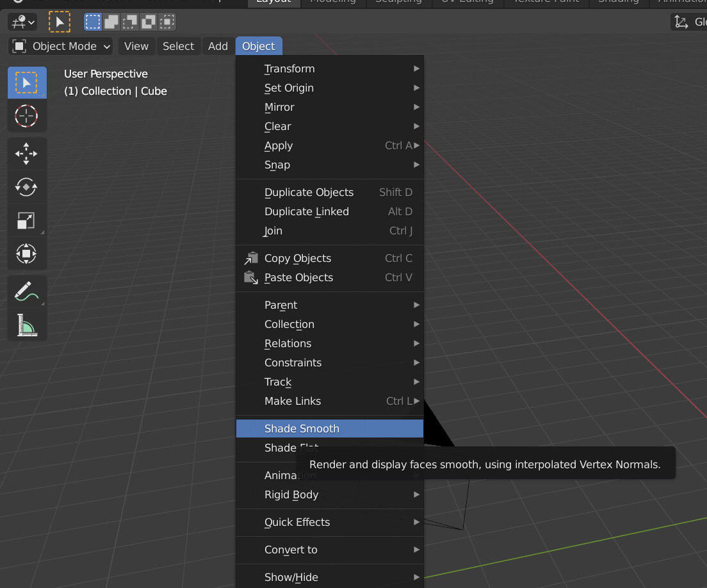Screen dimensions: 707x588
Task: Expand the Quick Effects submenu
Action: point(330,522)
